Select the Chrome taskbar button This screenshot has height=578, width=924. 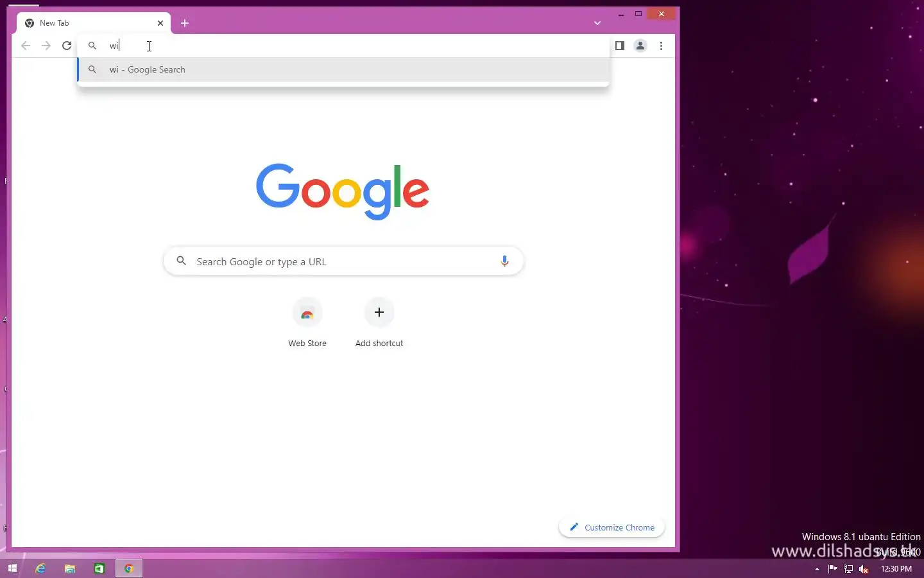[x=129, y=568]
